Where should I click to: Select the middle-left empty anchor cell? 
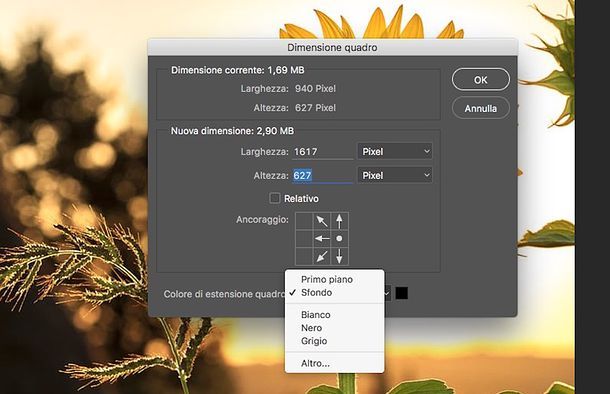(304, 238)
